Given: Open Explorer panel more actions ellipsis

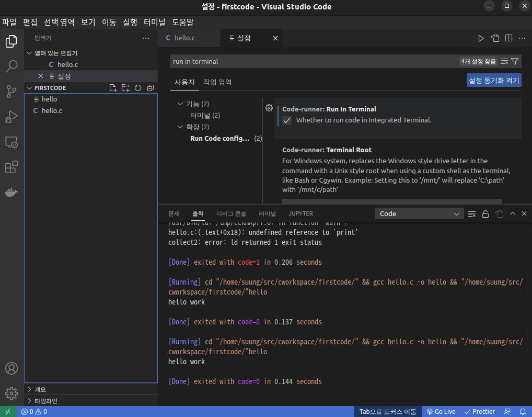Looking at the screenshot, I should [x=146, y=38].
